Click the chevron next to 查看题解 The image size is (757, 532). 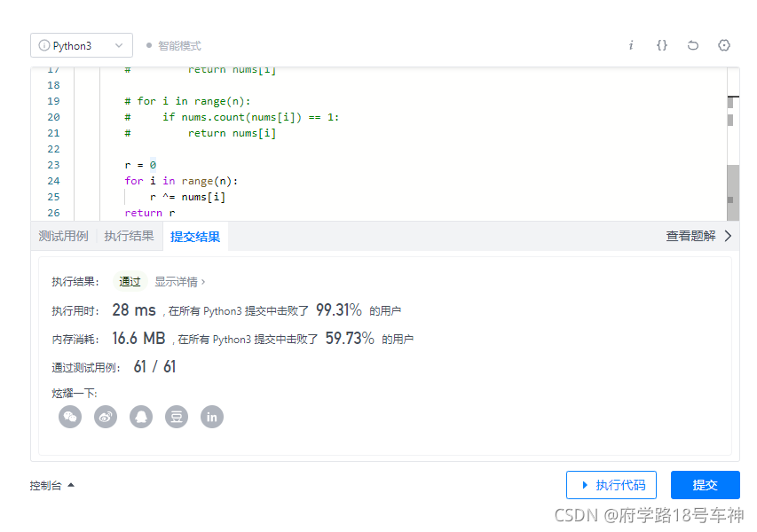pyautogui.click(x=728, y=236)
